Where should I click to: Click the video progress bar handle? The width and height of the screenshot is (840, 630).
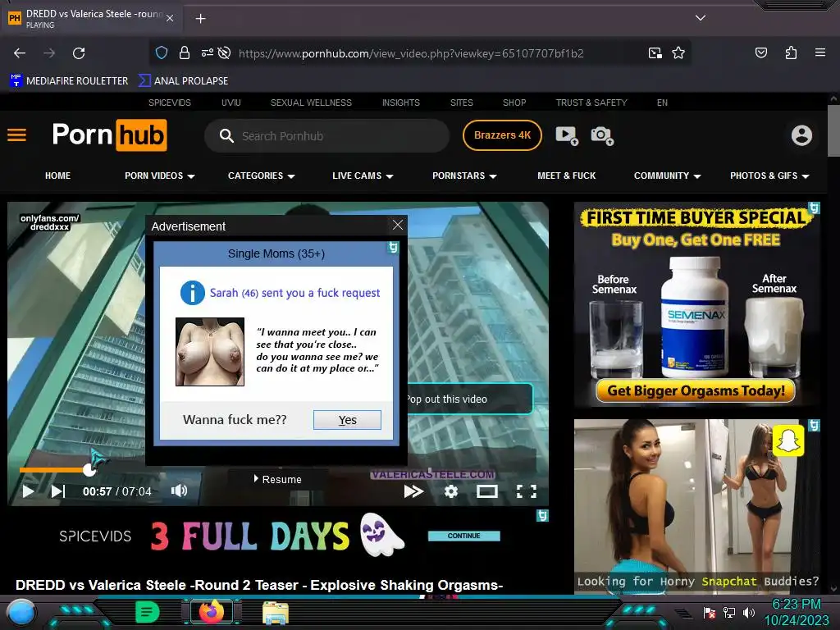click(x=89, y=470)
